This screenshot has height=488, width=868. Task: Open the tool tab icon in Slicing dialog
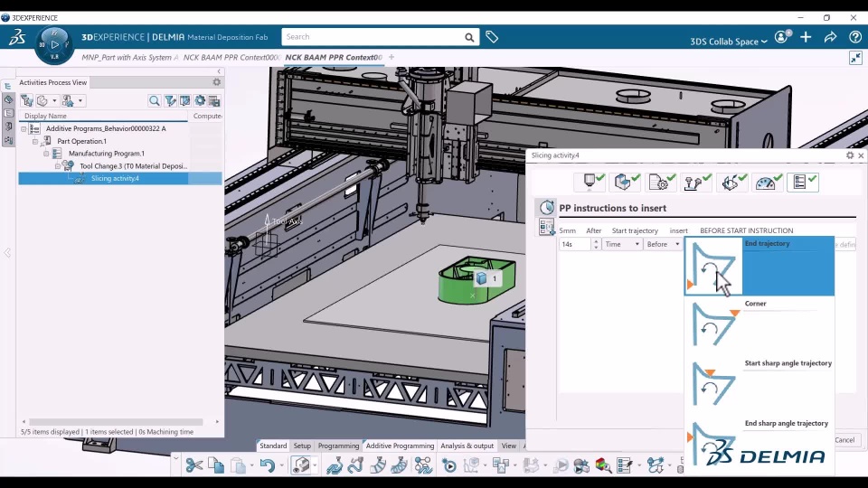pyautogui.click(x=590, y=182)
